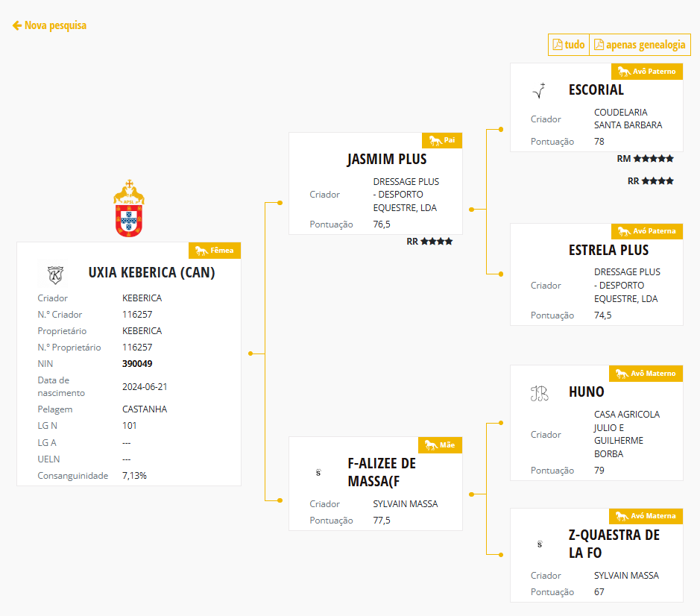Click the F-Alizee de Massa brand icon
Viewport: 700px width, 616px height.
[x=318, y=472]
